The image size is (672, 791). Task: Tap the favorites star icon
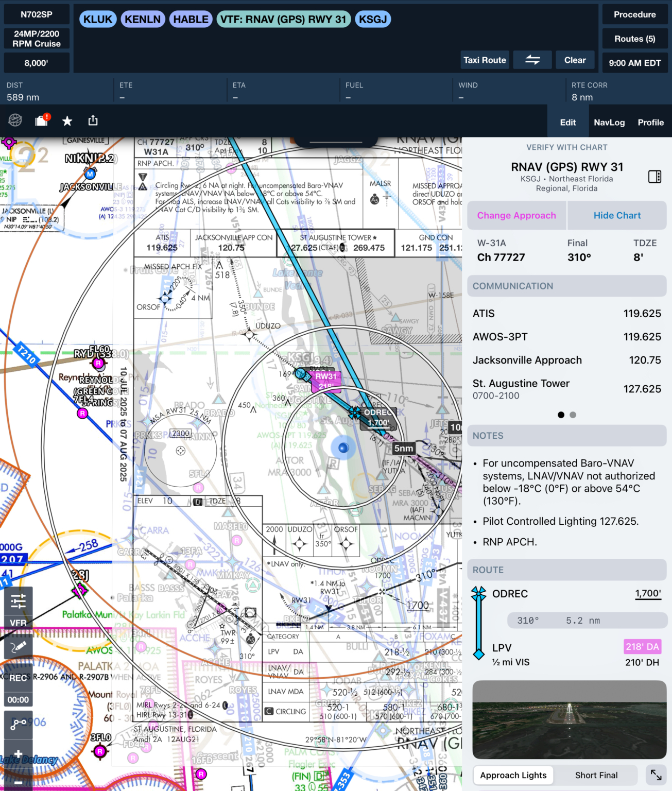67,121
